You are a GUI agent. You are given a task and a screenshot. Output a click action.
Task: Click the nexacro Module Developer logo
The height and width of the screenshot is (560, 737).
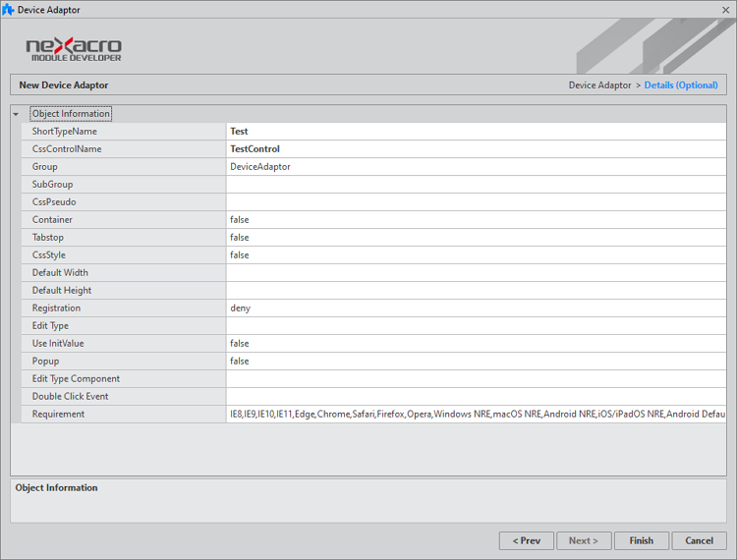click(74, 48)
